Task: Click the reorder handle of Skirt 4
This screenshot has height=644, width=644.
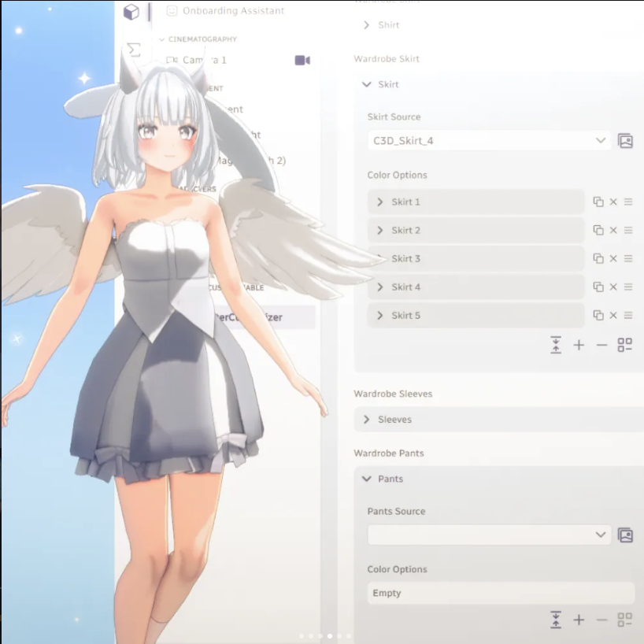Action: [628, 287]
